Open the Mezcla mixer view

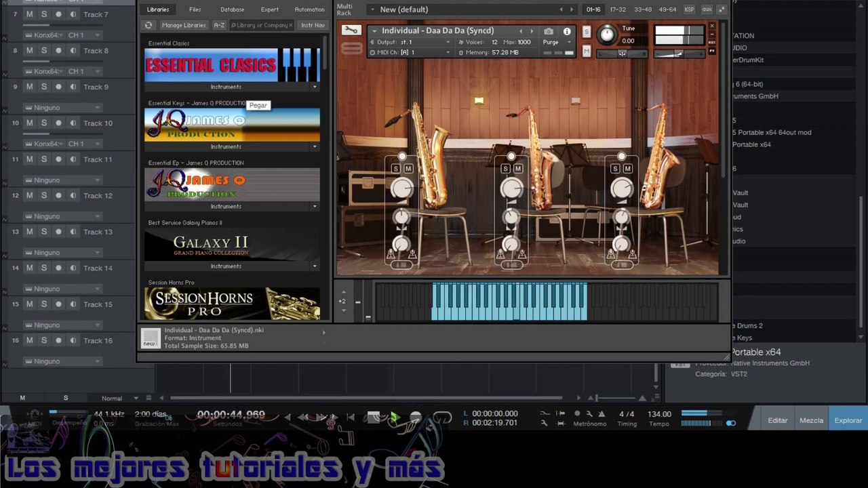pos(811,420)
